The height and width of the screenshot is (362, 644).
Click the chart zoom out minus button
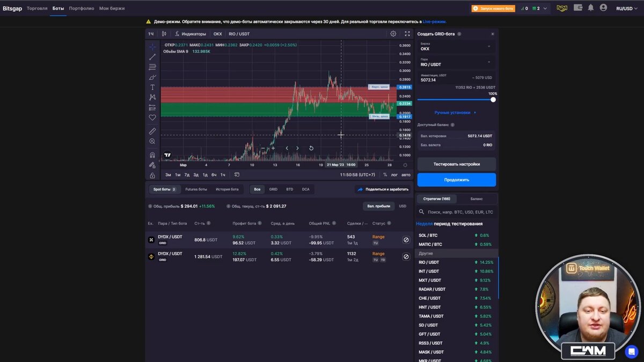(x=263, y=148)
